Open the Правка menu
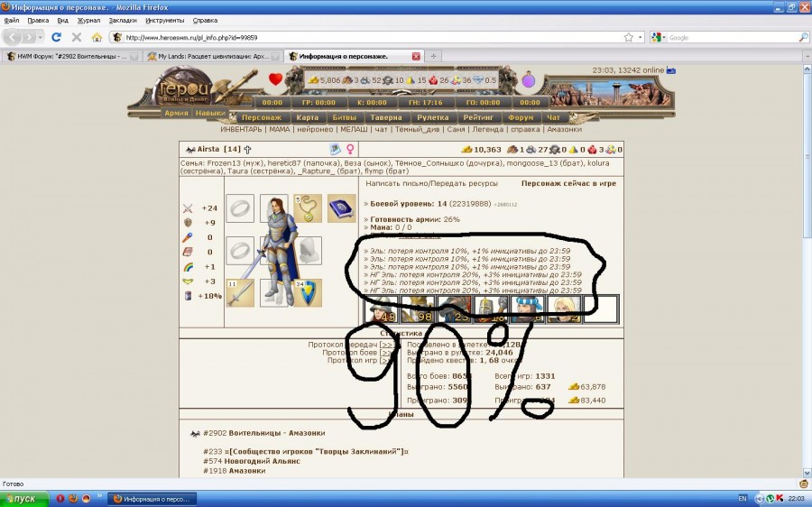 38,20
